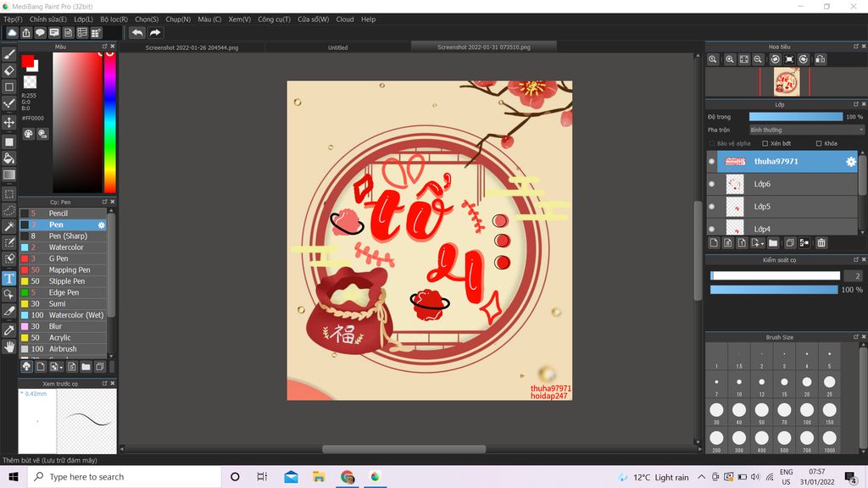Viewport: 868px width, 488px height.
Task: Select the Lasso selection tool
Action: click(9, 210)
